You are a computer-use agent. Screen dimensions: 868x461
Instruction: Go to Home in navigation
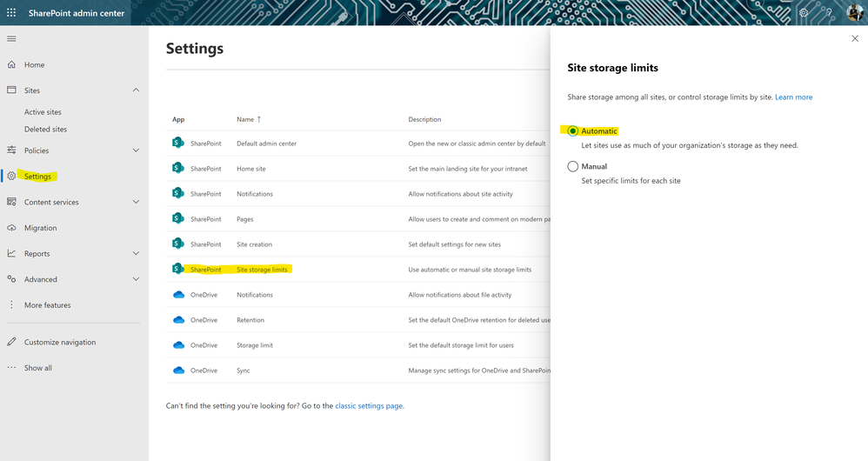(x=34, y=64)
